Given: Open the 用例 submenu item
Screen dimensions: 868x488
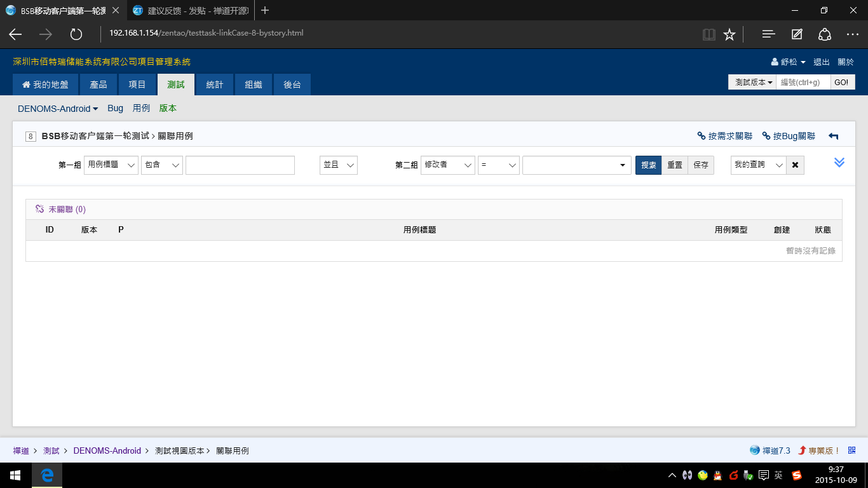Looking at the screenshot, I should (141, 109).
